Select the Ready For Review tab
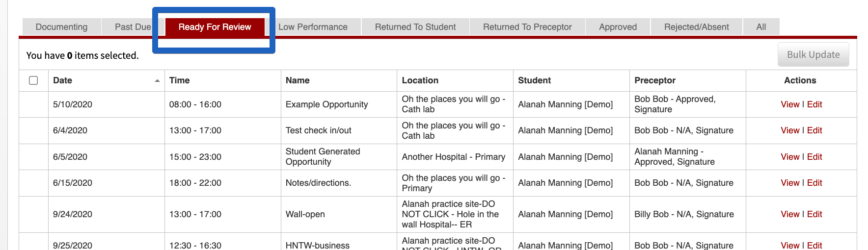This screenshot has width=868, height=250. click(215, 27)
